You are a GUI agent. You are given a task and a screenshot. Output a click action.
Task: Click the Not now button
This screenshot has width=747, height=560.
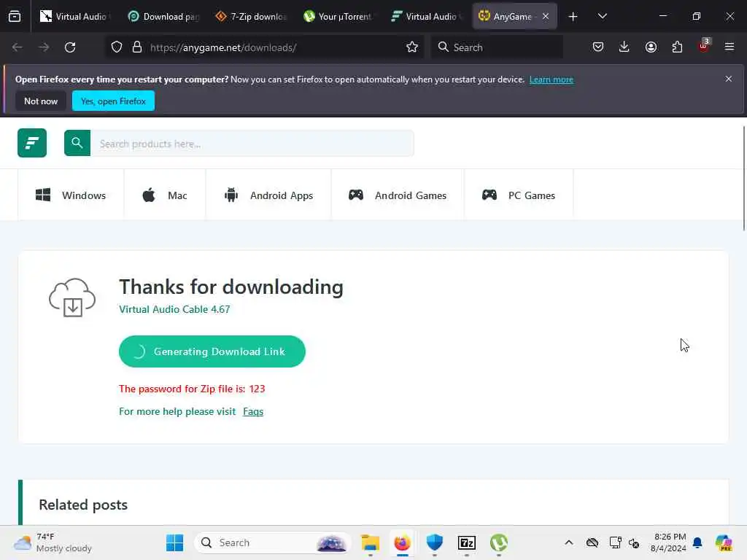point(41,101)
